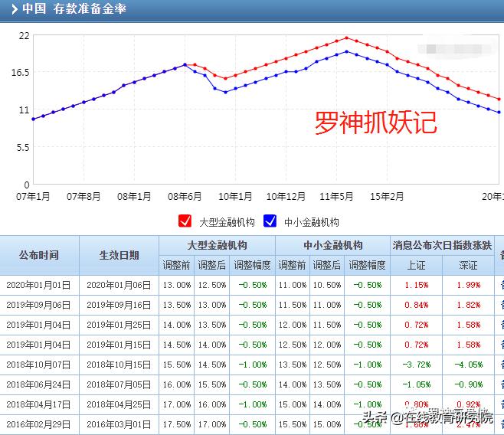Click the first data point at 07年1月
Viewport: 504px width, 435px height.
(33, 119)
